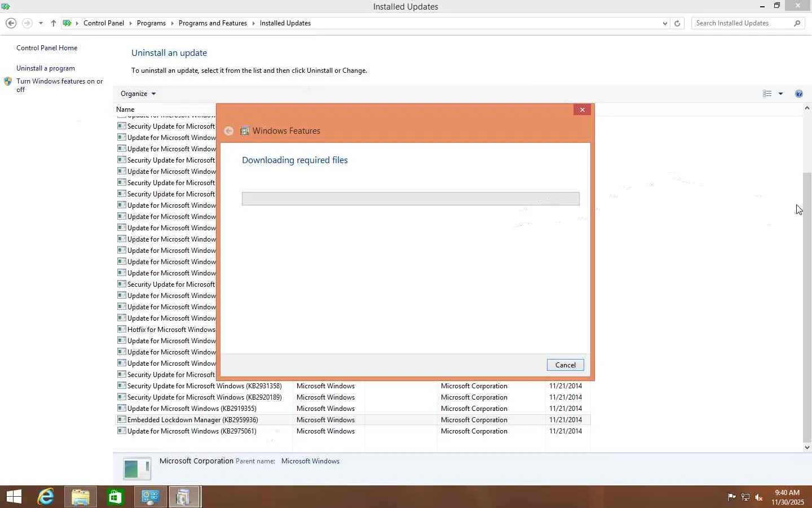Screen dimensions: 812x508
Task: Select Installed Updates in the breadcrumb
Action: coord(285,23)
